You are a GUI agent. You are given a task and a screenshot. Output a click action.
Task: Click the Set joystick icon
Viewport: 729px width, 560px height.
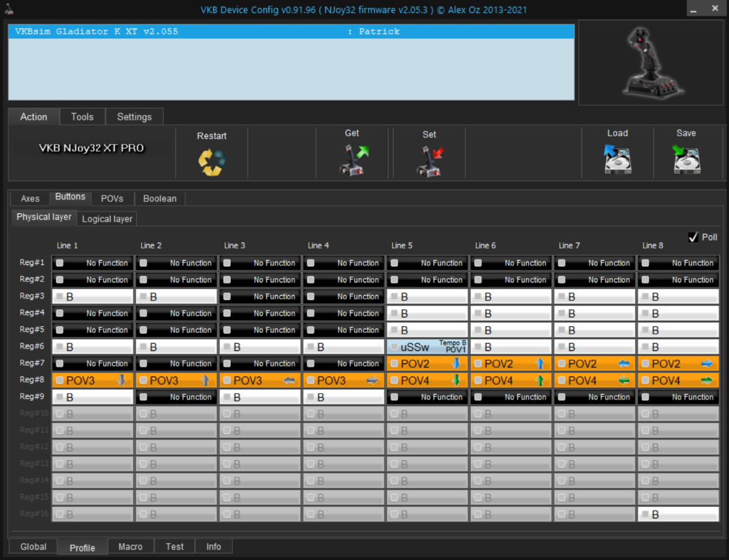tap(429, 161)
